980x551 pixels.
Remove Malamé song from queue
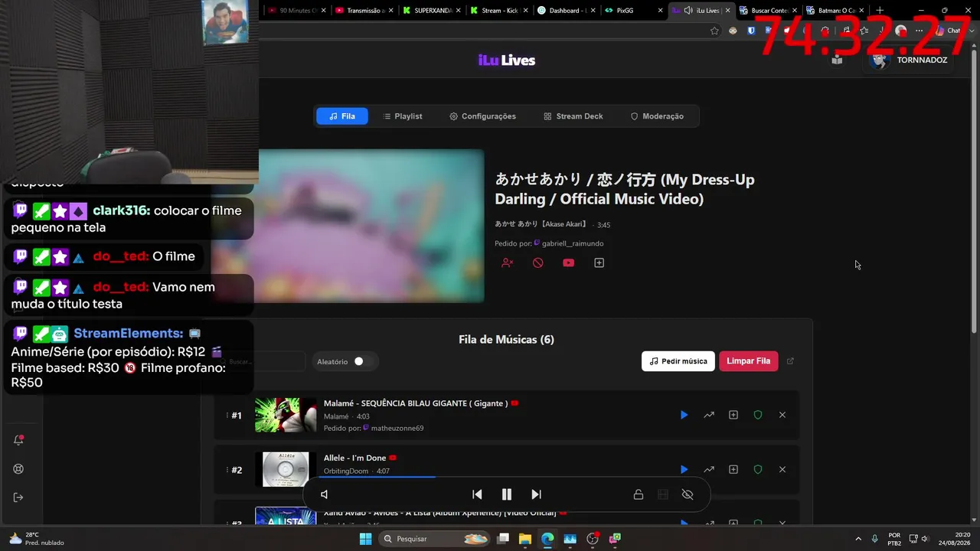click(782, 415)
